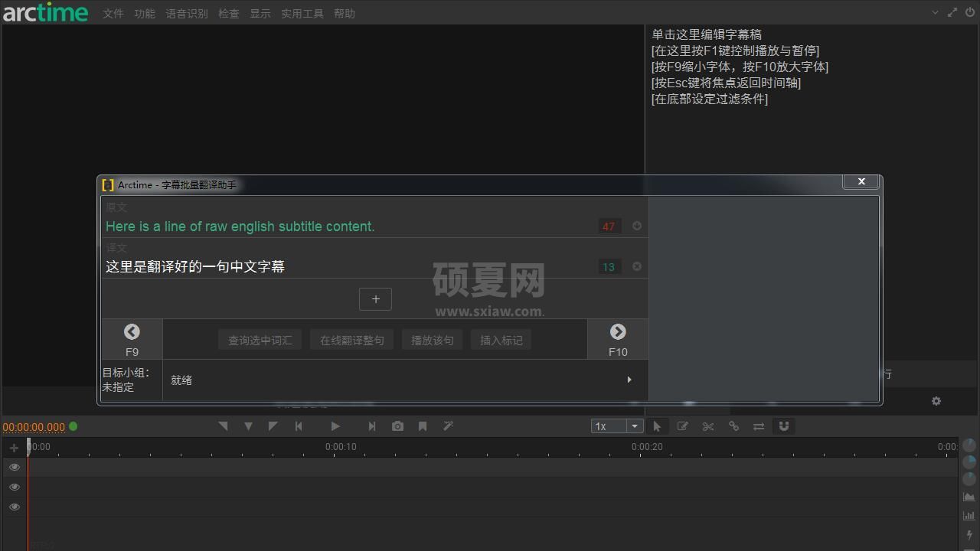Image resolution: width=980 pixels, height=551 pixels.
Task: Close the batch translation assistant dialog
Action: coord(861,181)
